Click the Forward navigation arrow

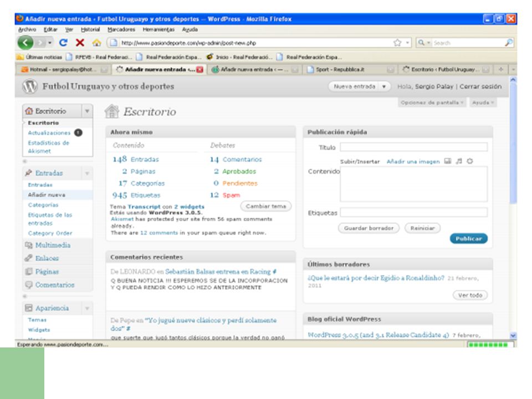click(40, 43)
